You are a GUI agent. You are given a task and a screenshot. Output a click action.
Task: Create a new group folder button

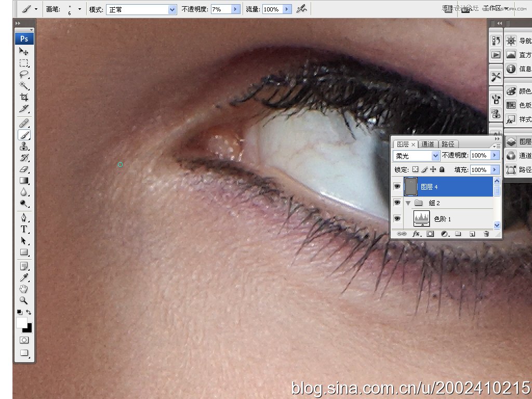[x=458, y=234]
